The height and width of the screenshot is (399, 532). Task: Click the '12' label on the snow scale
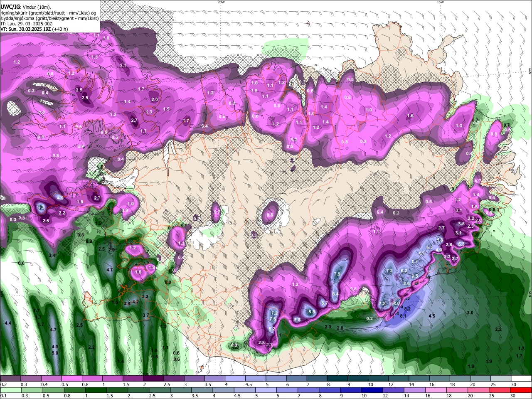391,384
